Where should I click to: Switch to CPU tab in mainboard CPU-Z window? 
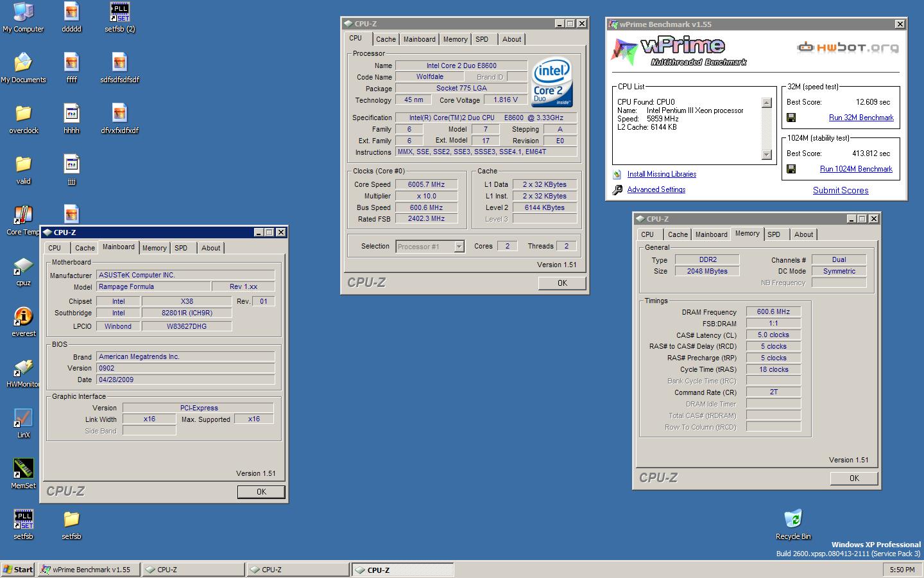55,248
